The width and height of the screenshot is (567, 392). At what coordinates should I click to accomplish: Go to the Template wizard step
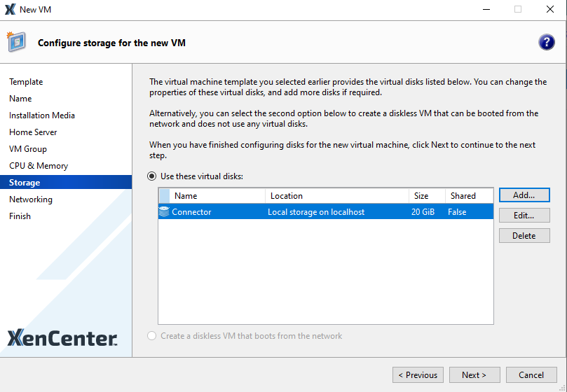pyautogui.click(x=26, y=82)
